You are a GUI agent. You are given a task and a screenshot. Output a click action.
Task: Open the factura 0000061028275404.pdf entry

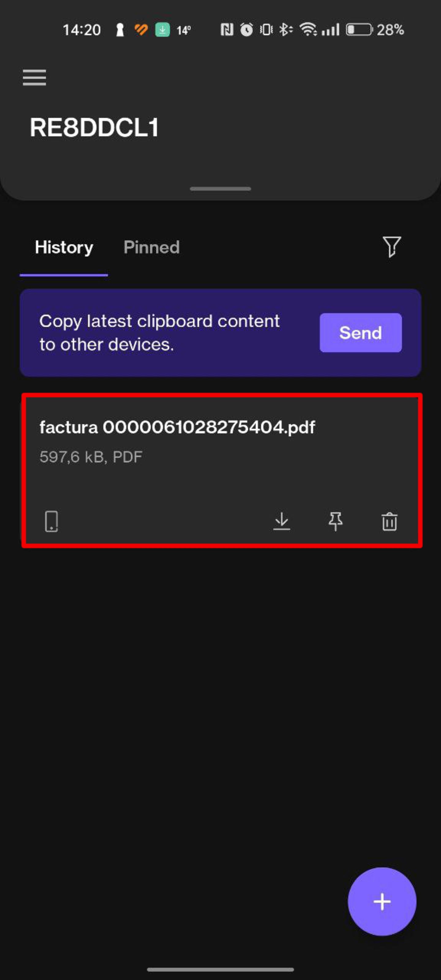tap(177, 427)
